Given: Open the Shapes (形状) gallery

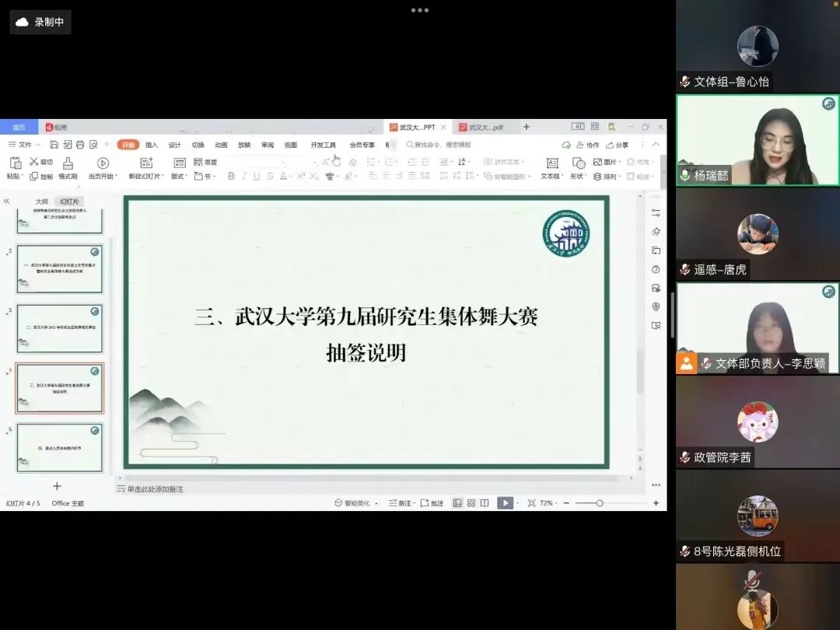Looking at the screenshot, I should click(578, 168).
